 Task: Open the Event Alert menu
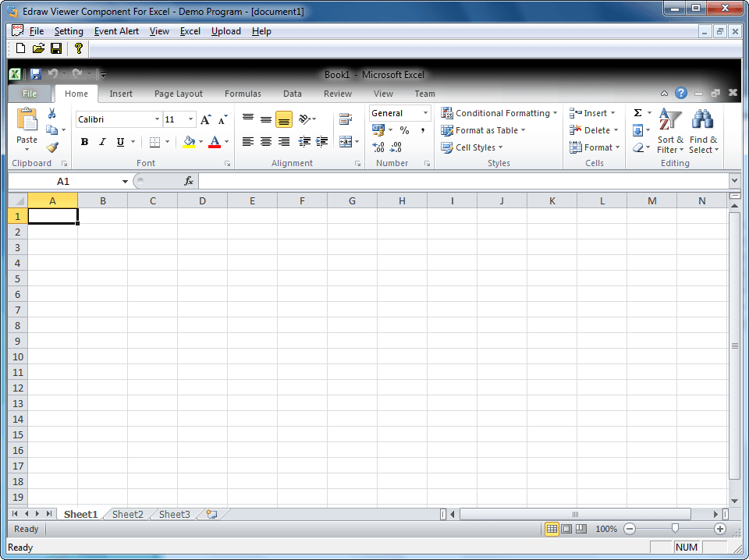(116, 31)
